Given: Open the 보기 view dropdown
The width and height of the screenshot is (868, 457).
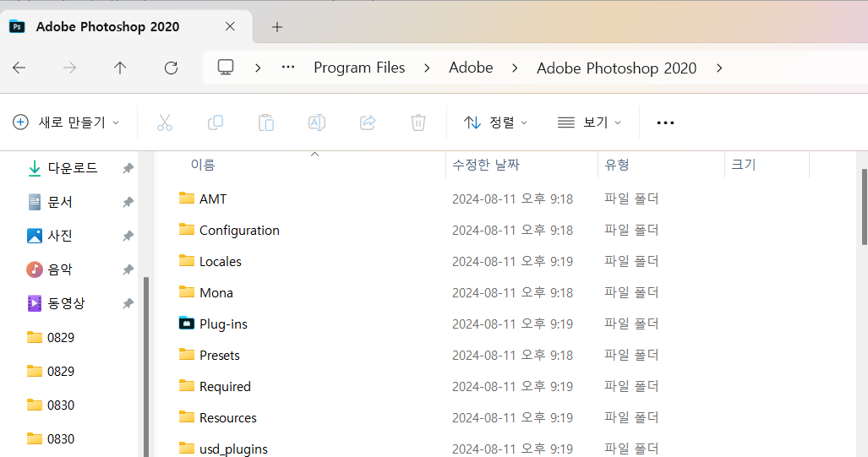Looking at the screenshot, I should pyautogui.click(x=589, y=122).
